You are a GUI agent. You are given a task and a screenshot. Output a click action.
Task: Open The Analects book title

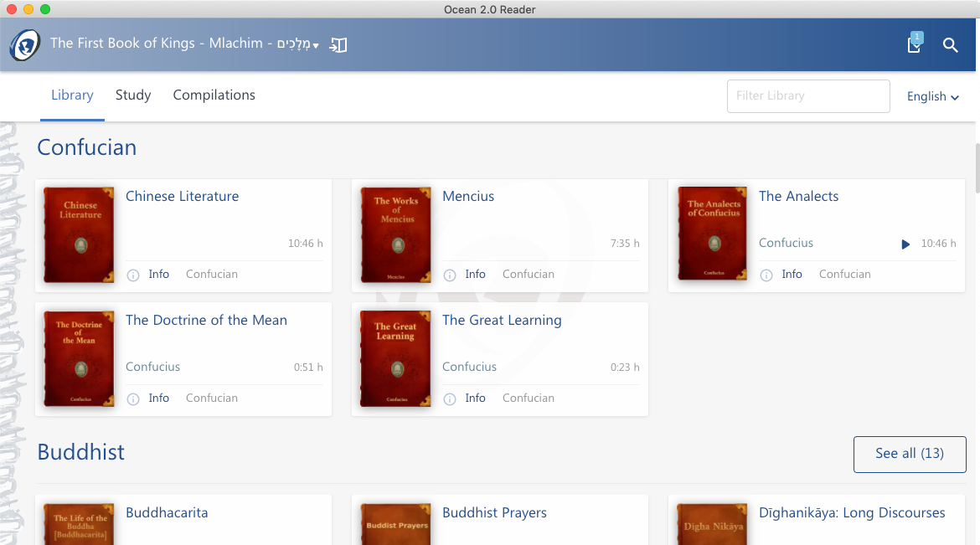(799, 196)
